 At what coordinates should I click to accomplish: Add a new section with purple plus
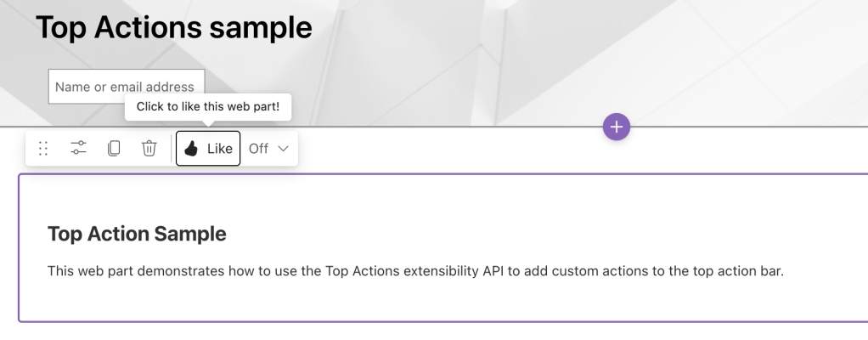[x=617, y=127]
